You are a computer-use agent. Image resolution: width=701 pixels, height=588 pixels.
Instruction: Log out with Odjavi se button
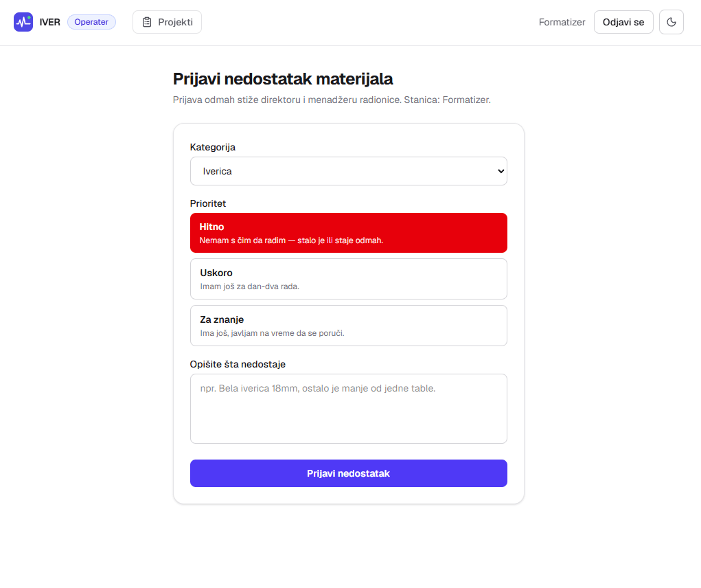(623, 22)
